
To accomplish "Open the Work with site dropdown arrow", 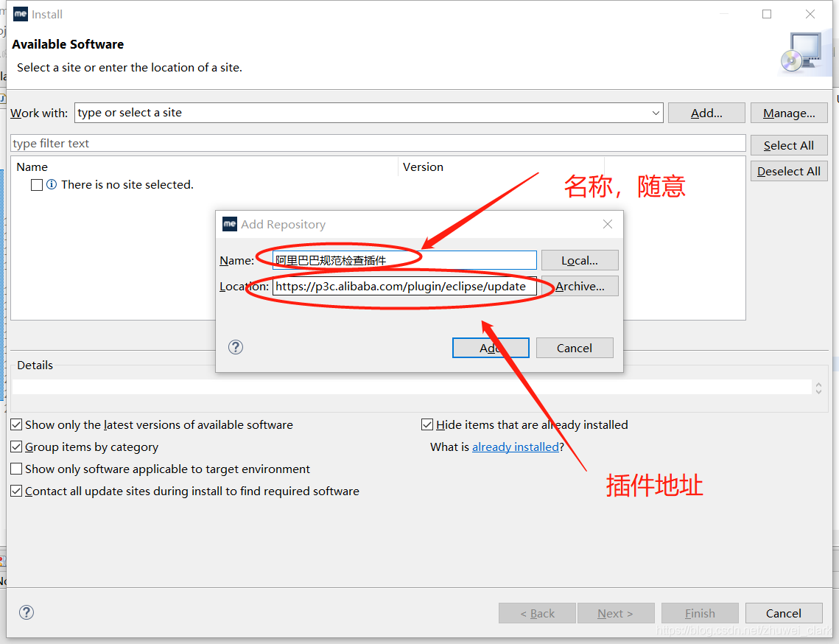I will (x=656, y=113).
